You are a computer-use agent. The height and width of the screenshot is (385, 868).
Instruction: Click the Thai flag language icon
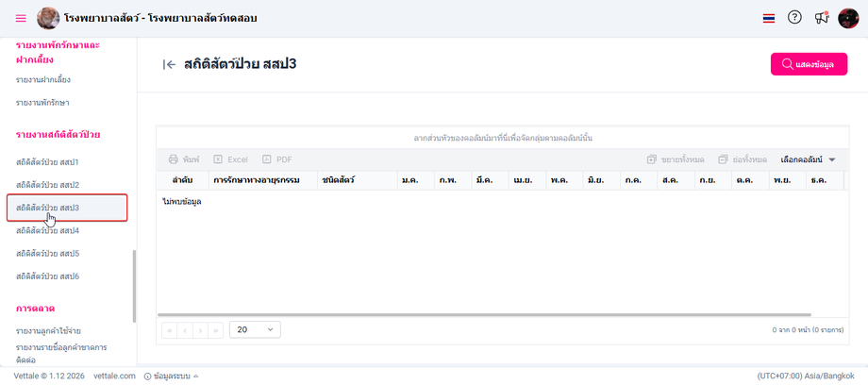[769, 18]
